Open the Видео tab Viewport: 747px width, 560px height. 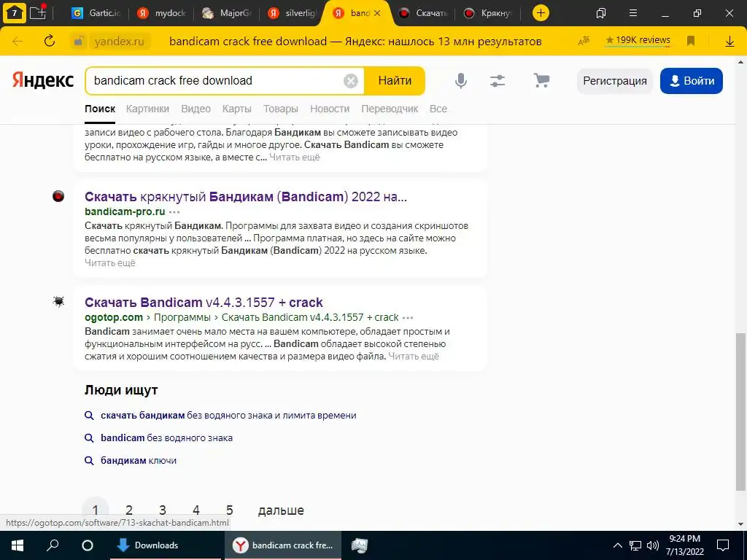point(196,109)
